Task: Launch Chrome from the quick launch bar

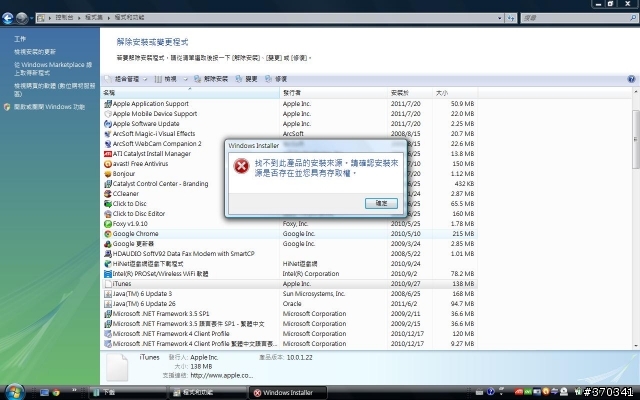Action: [x=56, y=393]
